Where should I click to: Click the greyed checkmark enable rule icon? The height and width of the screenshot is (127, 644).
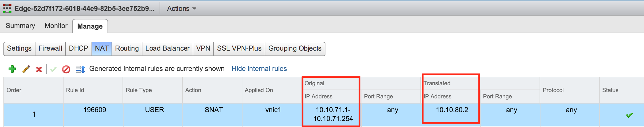tap(53, 69)
